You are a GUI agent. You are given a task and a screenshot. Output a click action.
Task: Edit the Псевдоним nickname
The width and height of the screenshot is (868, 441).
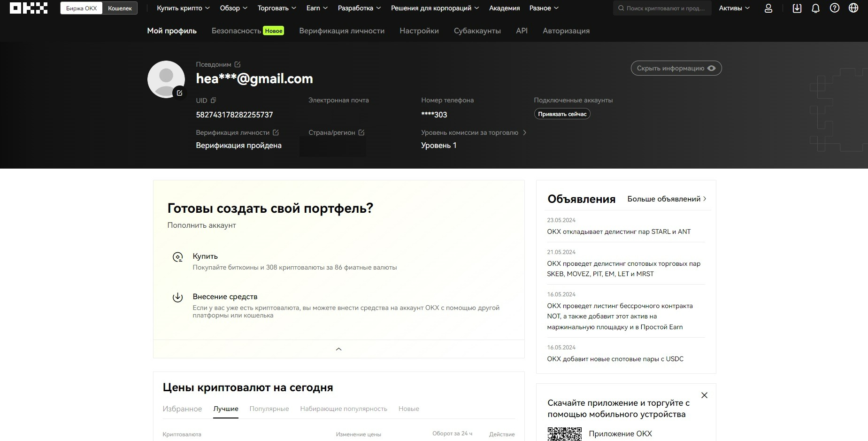[238, 64]
